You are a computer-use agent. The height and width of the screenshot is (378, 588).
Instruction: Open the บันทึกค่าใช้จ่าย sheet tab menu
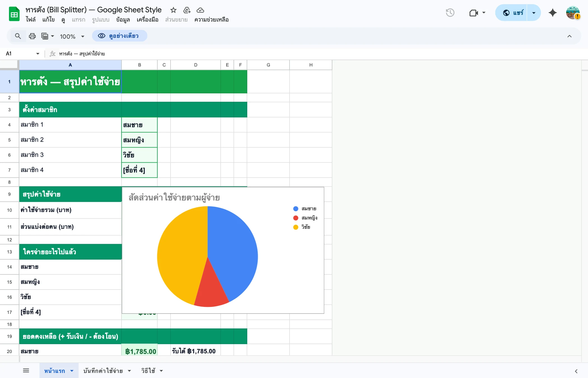click(129, 370)
